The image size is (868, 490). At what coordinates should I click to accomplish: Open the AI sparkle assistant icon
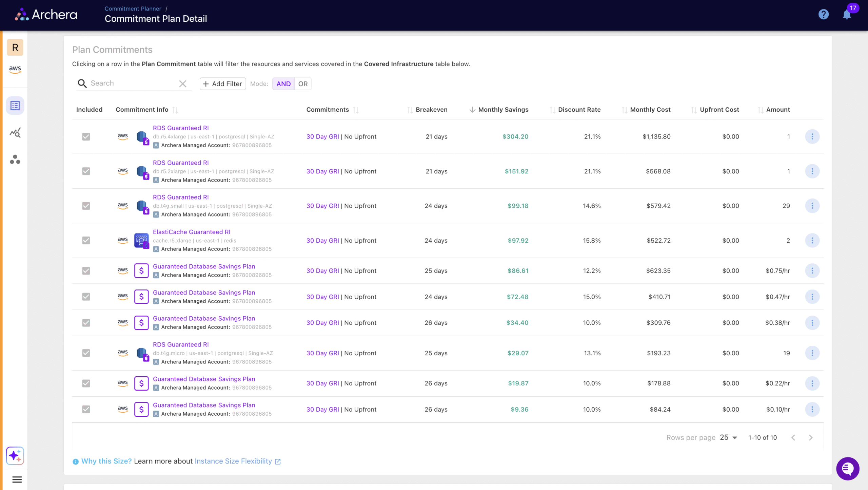tap(15, 456)
